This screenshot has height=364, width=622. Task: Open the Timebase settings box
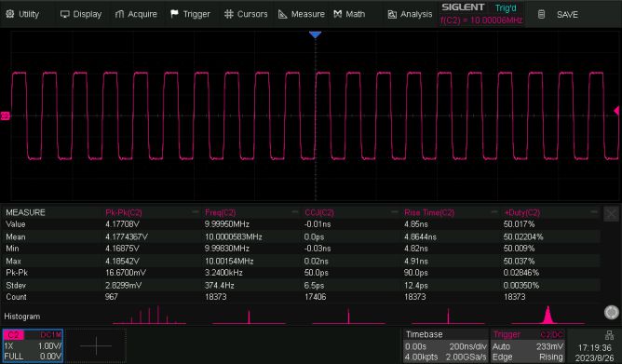click(446, 345)
